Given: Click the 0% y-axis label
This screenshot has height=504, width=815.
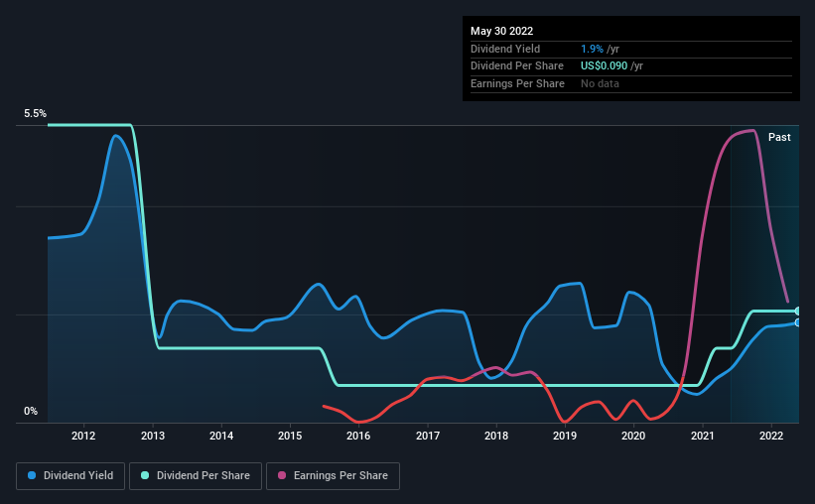Looking at the screenshot, I should (x=31, y=412).
